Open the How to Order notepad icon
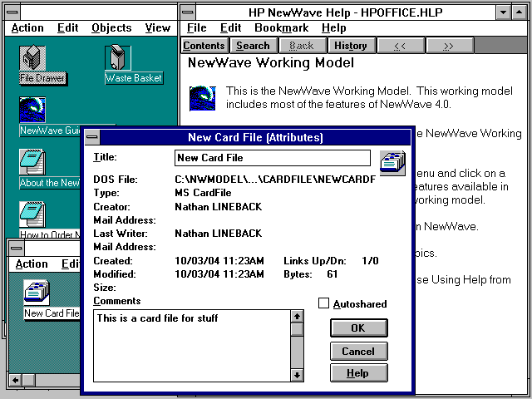The image size is (532, 399). point(32,214)
